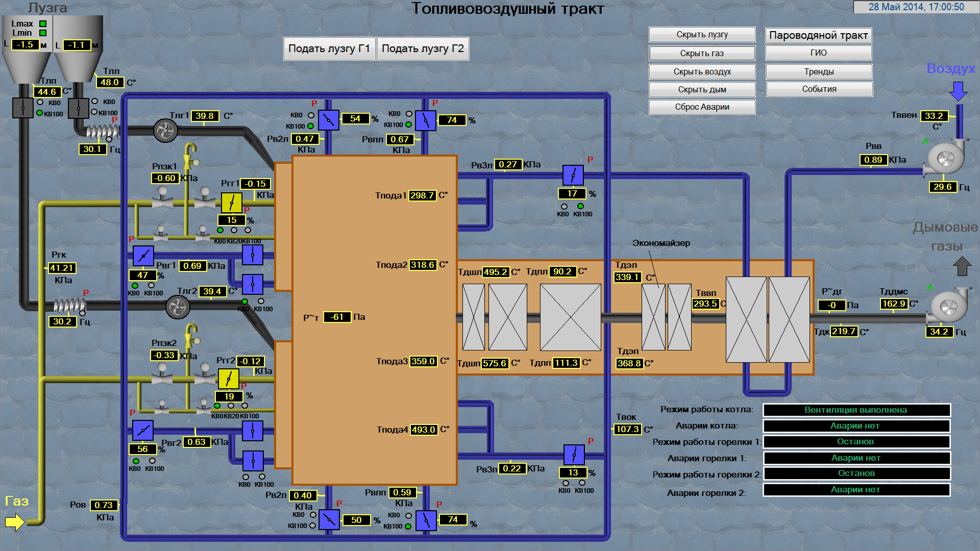Click the blue air inlet arrow
Viewport: 980px width, 551px height.
point(958,91)
